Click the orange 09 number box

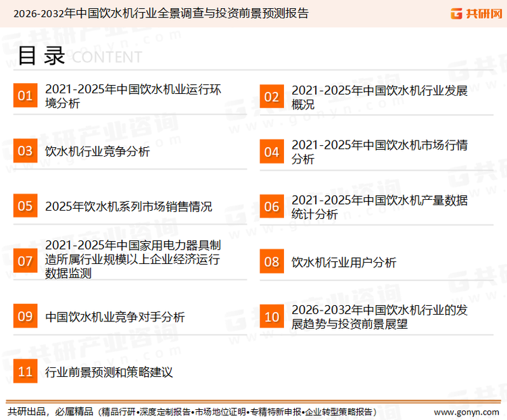(25, 316)
